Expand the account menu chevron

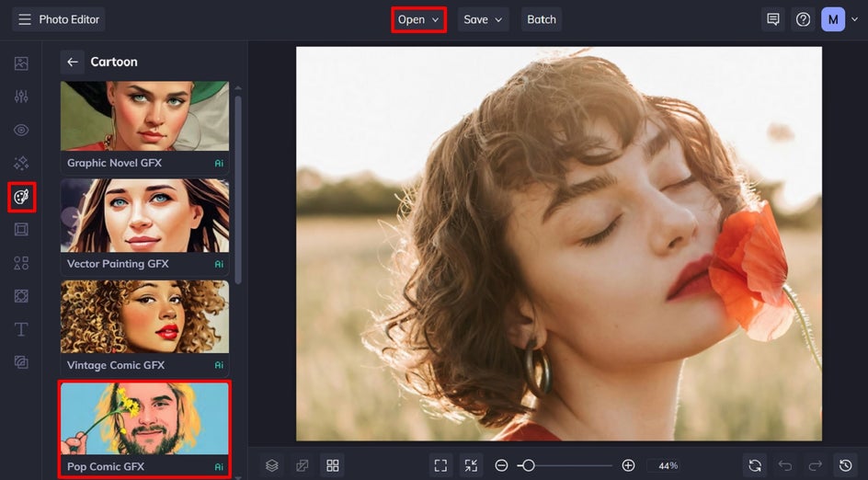coord(854,19)
